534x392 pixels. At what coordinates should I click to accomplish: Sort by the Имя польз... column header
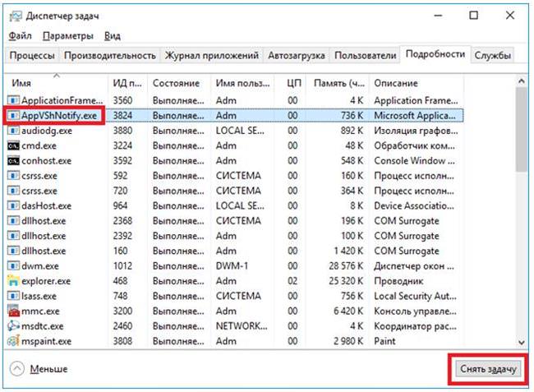[x=242, y=83]
